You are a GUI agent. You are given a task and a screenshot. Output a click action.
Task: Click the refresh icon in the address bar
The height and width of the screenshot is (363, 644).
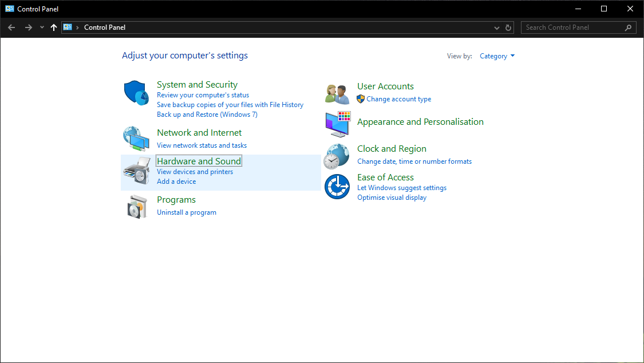(x=508, y=27)
